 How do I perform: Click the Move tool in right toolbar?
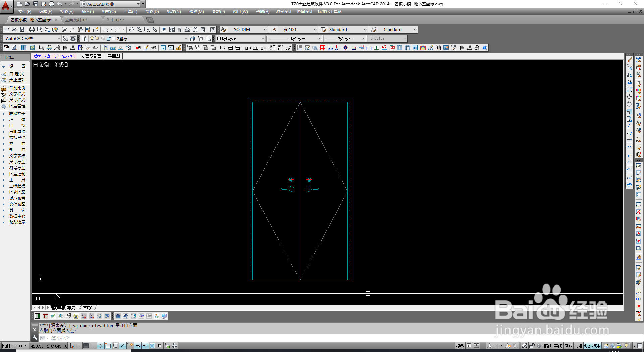coord(629,97)
